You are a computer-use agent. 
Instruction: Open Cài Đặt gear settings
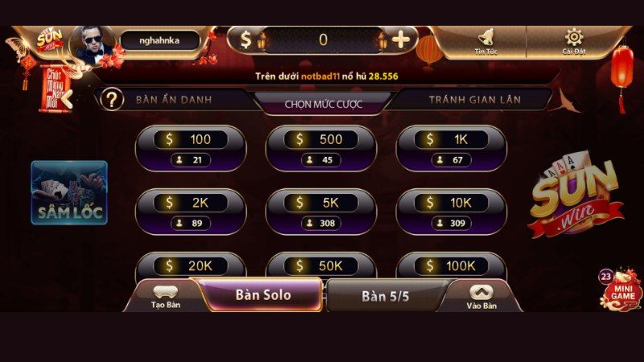[x=574, y=42]
